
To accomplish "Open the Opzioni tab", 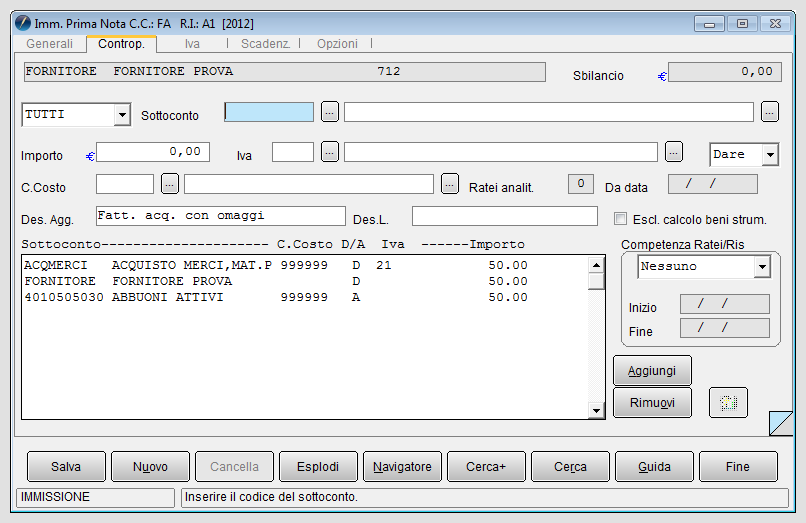I will click(337, 44).
